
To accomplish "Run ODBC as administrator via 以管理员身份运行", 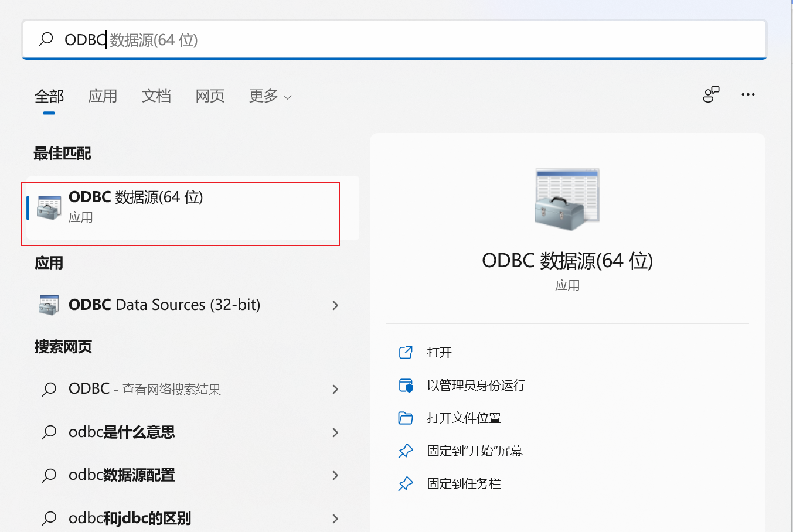I will [476, 385].
